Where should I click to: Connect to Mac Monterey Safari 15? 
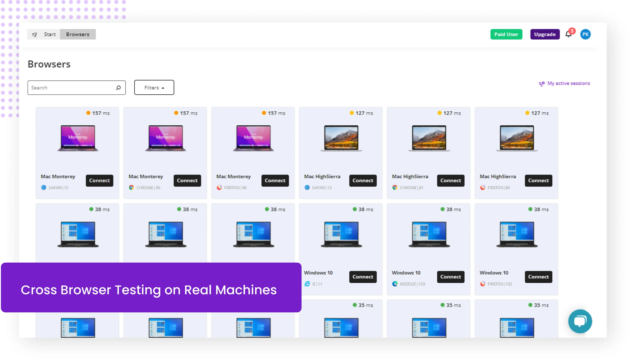pyautogui.click(x=99, y=180)
